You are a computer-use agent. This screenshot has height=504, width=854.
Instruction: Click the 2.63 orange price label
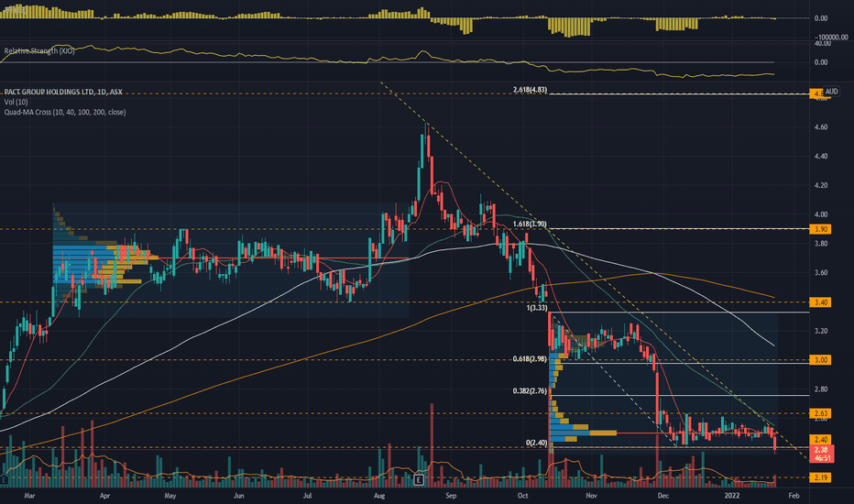pyautogui.click(x=820, y=413)
